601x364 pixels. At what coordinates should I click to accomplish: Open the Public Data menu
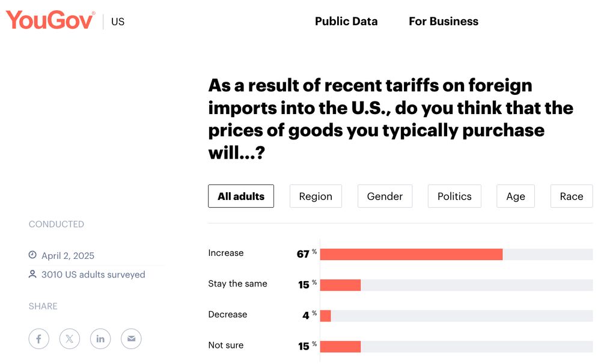[x=346, y=22]
